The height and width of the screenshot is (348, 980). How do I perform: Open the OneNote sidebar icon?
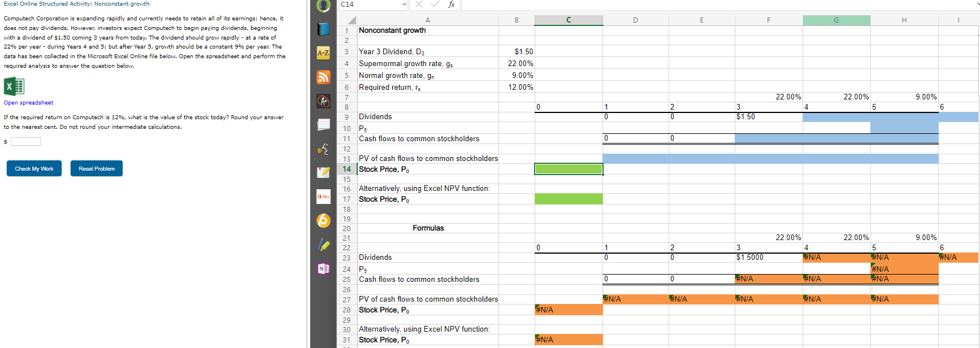click(323, 268)
